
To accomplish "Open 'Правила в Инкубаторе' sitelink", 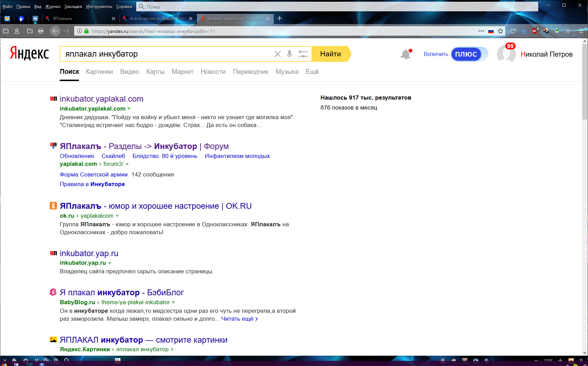I will [x=92, y=184].
